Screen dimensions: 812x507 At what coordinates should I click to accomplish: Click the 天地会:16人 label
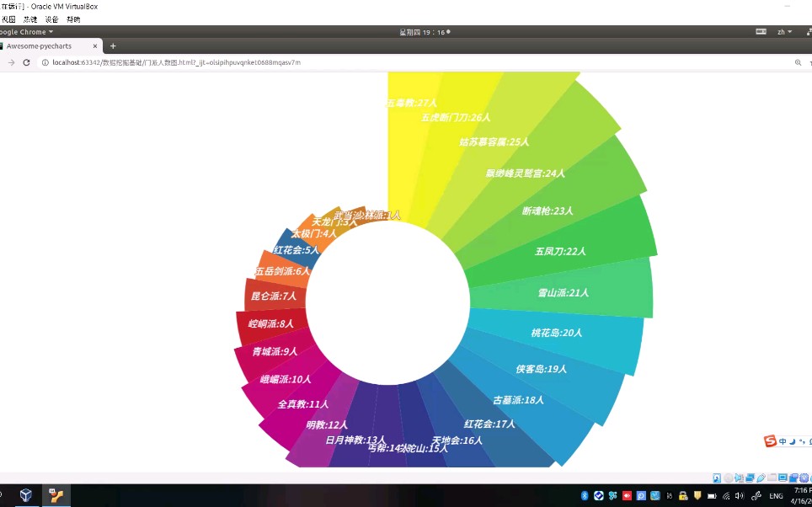457,440
